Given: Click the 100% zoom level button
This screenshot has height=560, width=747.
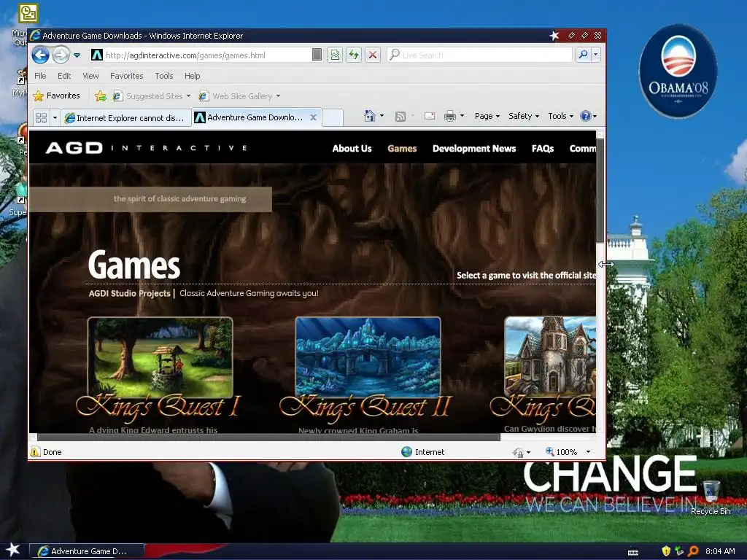Looking at the screenshot, I should click(x=561, y=452).
